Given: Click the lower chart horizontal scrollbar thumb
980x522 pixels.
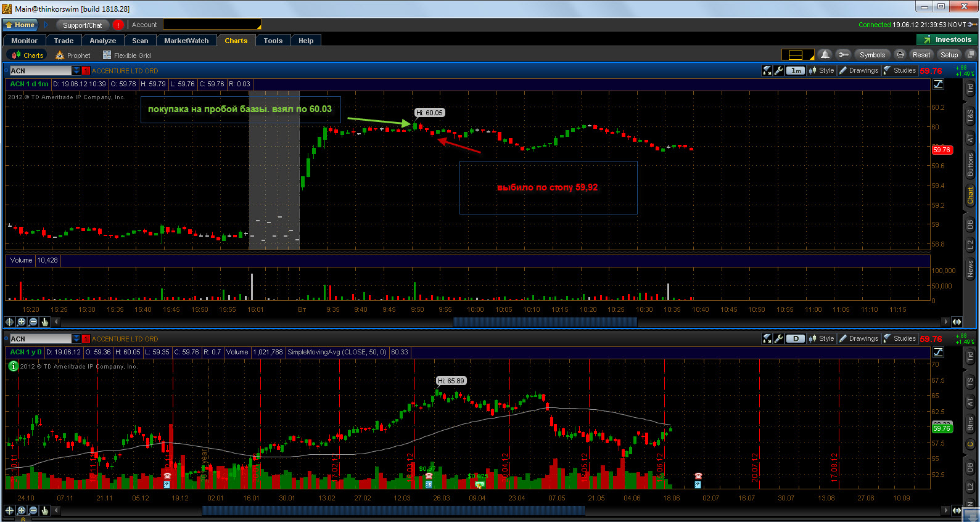Looking at the screenshot, I should point(393,510).
